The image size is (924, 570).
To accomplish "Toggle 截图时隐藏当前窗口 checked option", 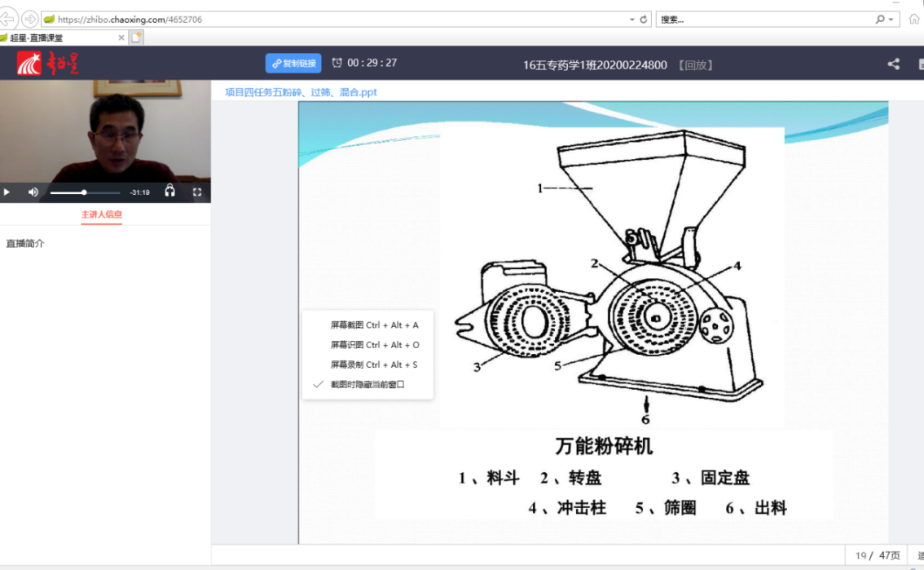I will (x=367, y=384).
